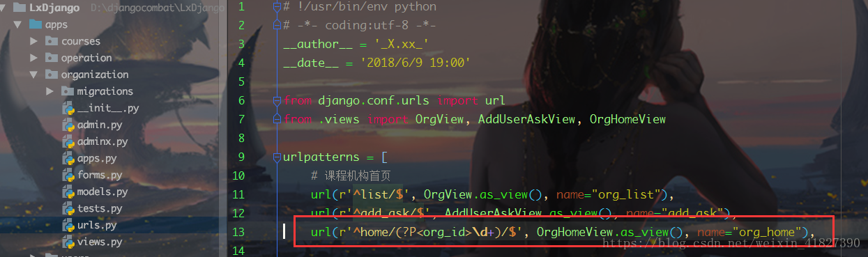
Task: Click OrgHomeView in the .views import line
Action: click(x=627, y=119)
